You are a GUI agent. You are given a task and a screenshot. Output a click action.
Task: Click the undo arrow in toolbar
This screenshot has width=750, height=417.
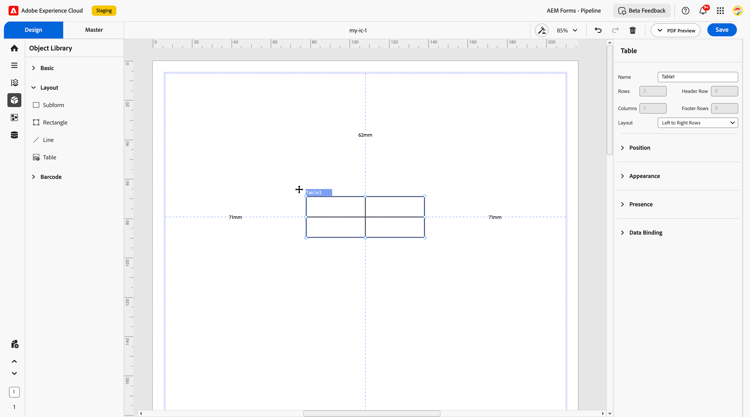(598, 30)
